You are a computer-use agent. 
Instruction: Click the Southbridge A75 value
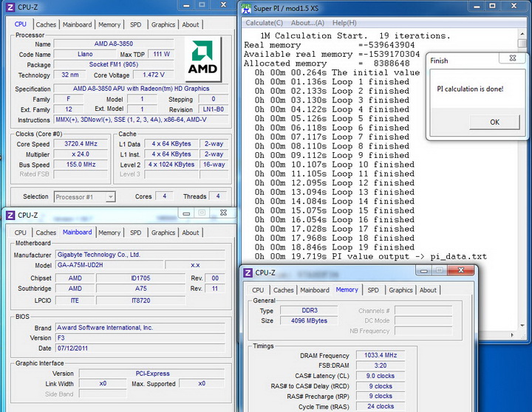[141, 288]
